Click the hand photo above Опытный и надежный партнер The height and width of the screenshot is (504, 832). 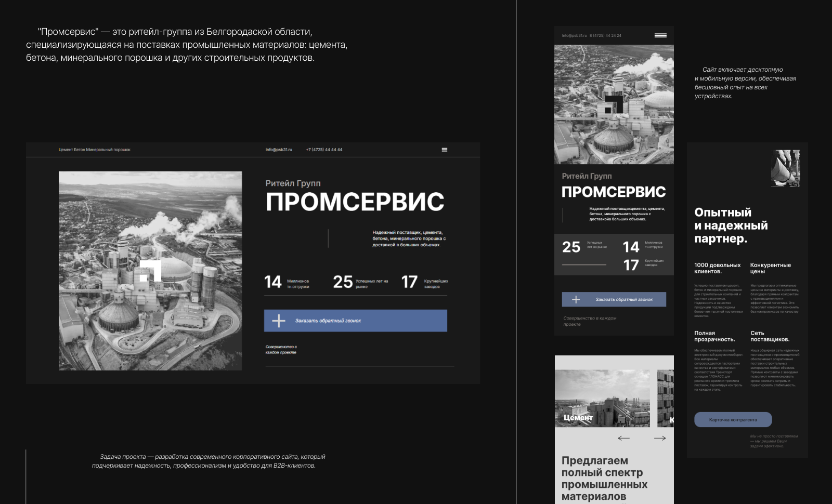(x=785, y=168)
